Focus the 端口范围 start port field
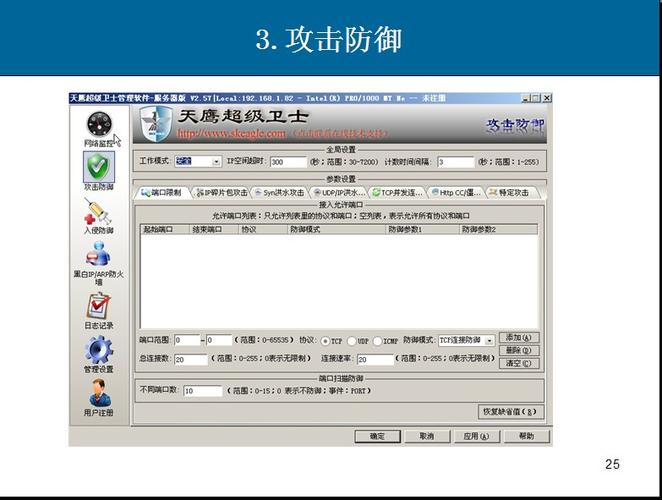Screen dimensions: 662x500 [x=187, y=340]
